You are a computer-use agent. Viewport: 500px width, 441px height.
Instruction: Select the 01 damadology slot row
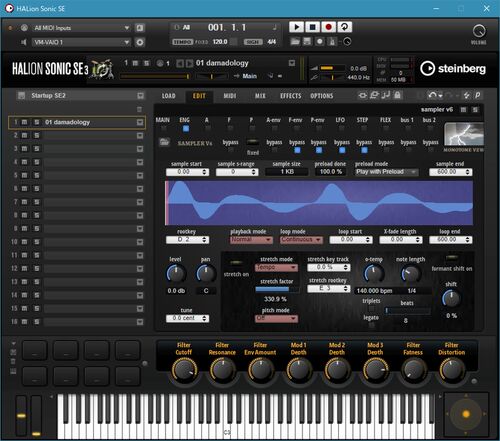(77, 122)
